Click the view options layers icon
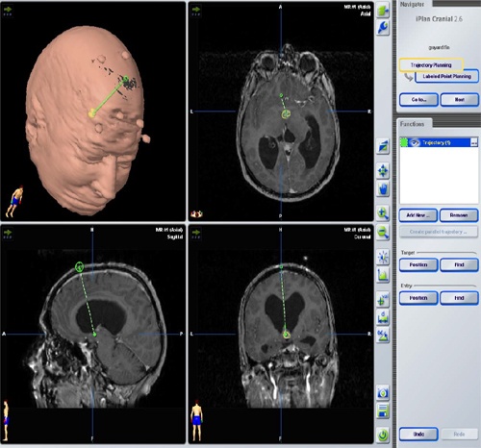 (383, 146)
